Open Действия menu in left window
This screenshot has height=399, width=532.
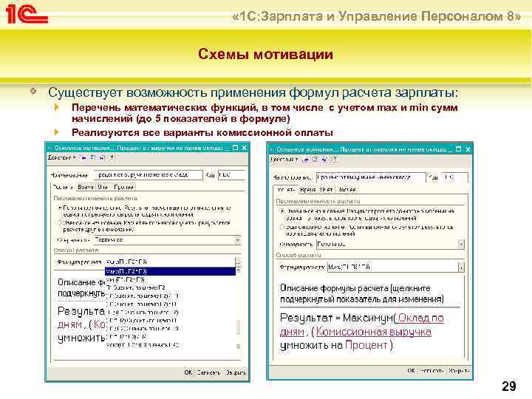pos(61,157)
